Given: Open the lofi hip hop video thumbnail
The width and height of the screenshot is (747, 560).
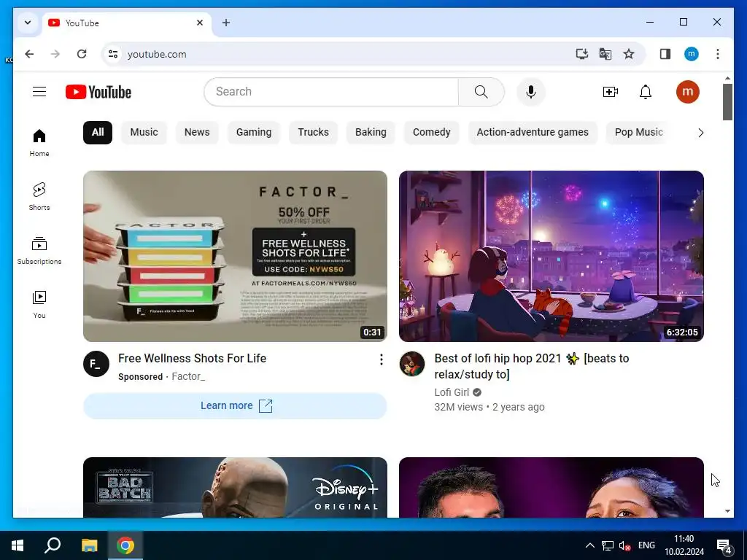Looking at the screenshot, I should point(551,256).
